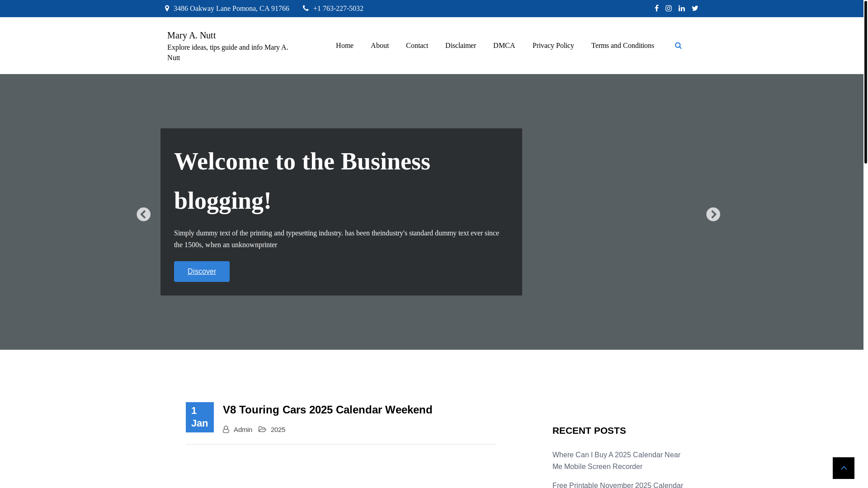The image size is (868, 488).
Task: Open the Contact menu item
Action: click(417, 46)
